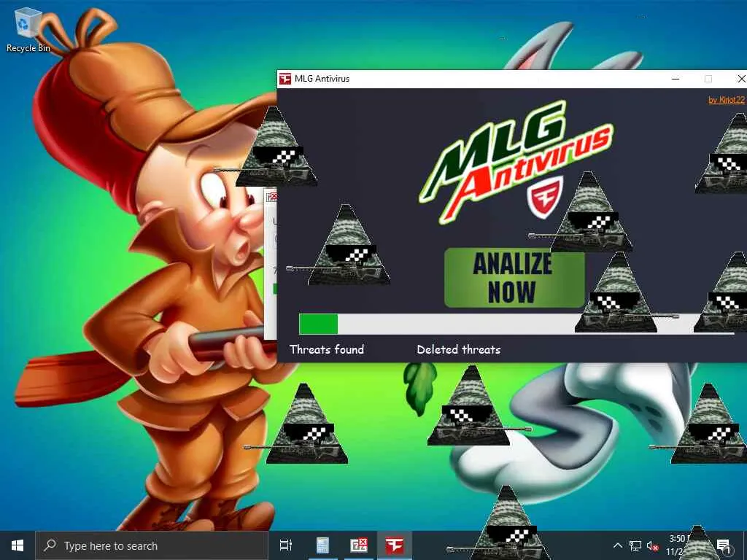The image size is (747, 560).
Task: Open Task View in the taskbar
Action: pyautogui.click(x=286, y=545)
